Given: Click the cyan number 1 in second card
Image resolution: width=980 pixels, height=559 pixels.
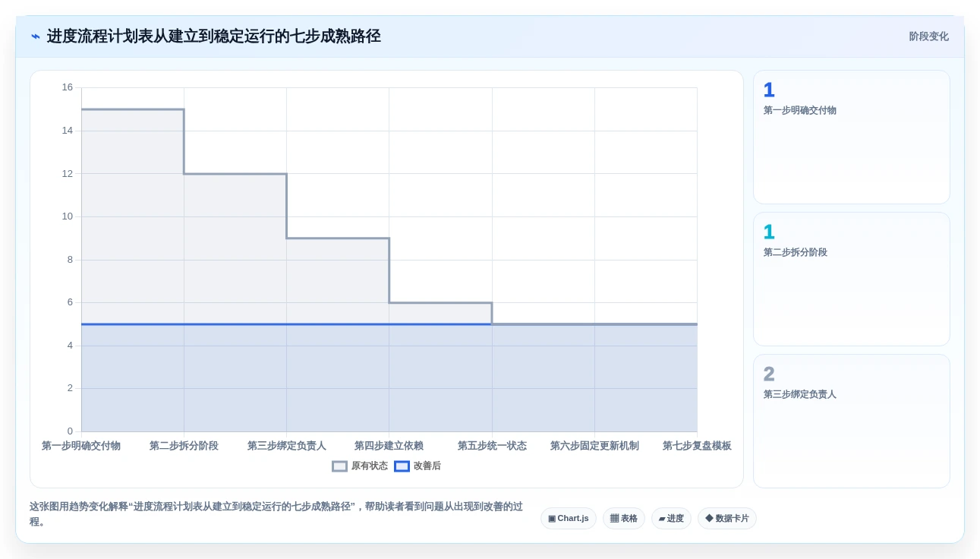Looking at the screenshot, I should pos(769,232).
